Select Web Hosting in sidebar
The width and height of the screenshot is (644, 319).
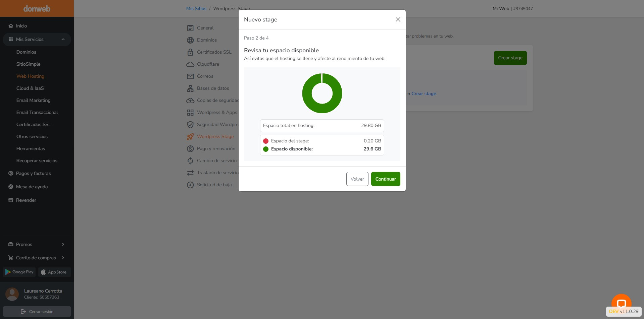pyautogui.click(x=30, y=76)
